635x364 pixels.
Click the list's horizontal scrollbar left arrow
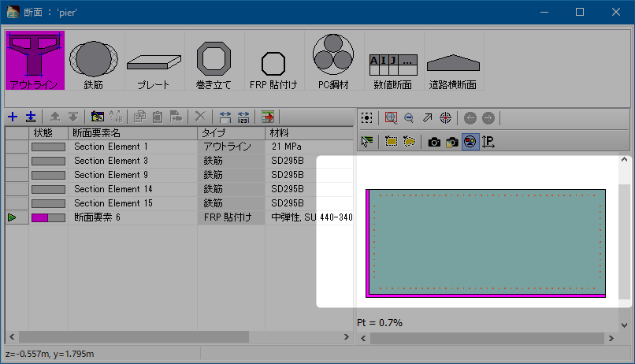[12, 337]
